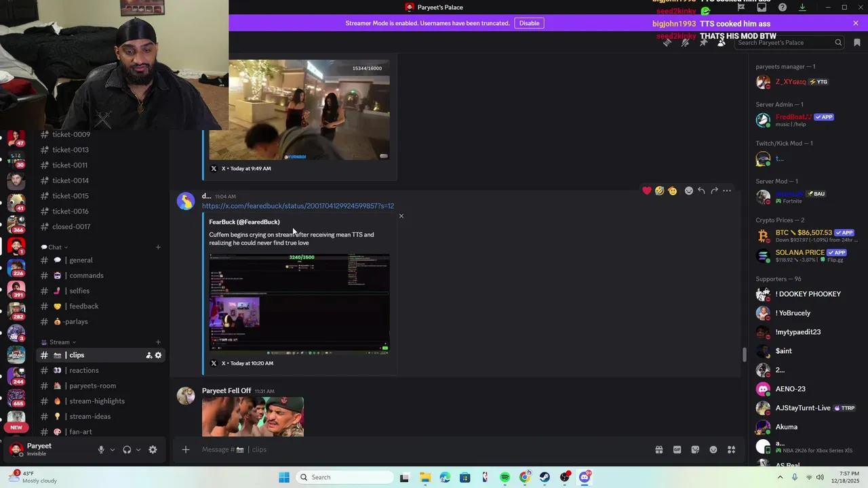Open Steam from the taskbar

click(545, 478)
